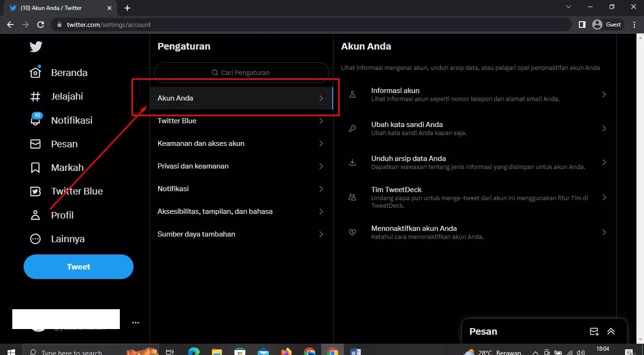This screenshot has width=644, height=355.
Task: Open the tab search dropdown arrow
Action: [x=569, y=7]
